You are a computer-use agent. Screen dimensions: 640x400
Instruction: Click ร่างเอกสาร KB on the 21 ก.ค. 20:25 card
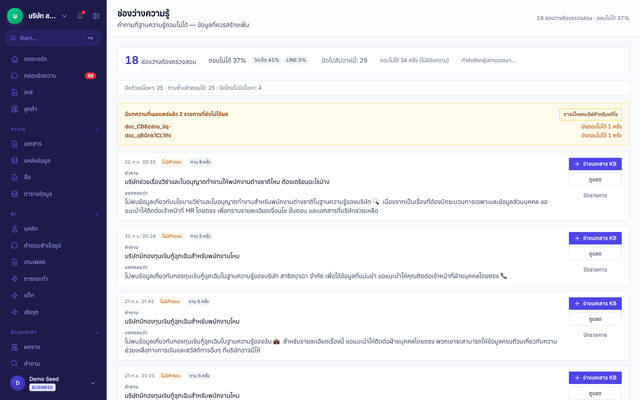(x=595, y=378)
